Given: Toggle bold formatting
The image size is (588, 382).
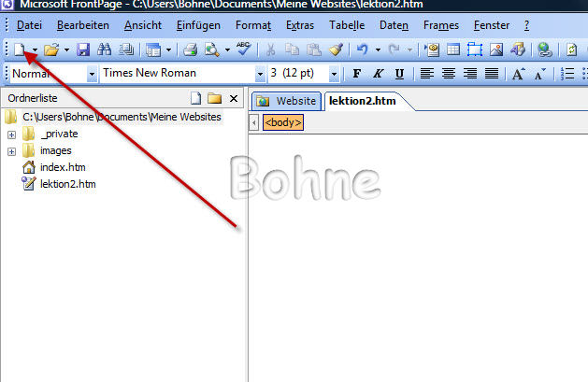Looking at the screenshot, I should pyautogui.click(x=356, y=74).
